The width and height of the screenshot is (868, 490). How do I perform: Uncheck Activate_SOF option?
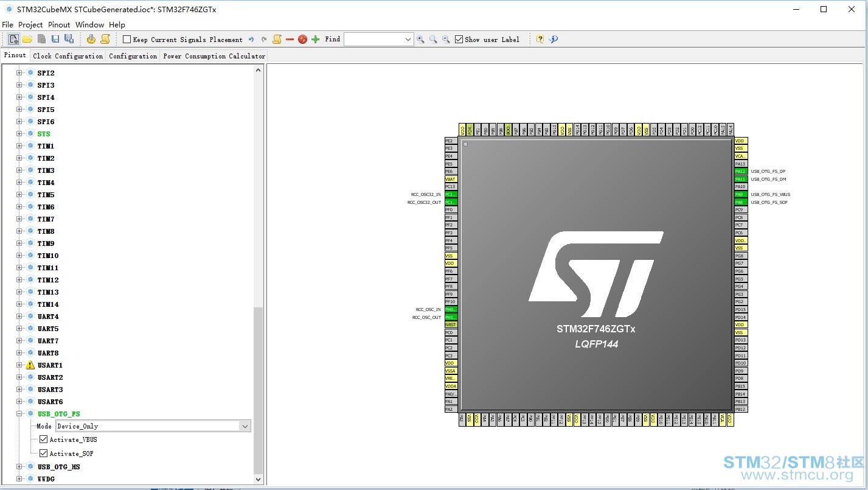click(x=43, y=453)
